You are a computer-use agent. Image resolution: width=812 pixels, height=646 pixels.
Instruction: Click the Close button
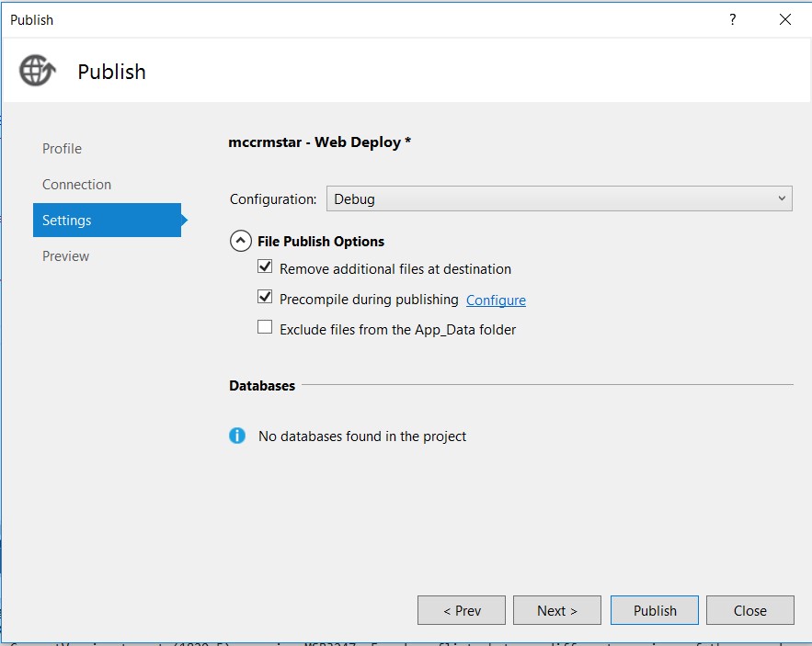tap(749, 610)
